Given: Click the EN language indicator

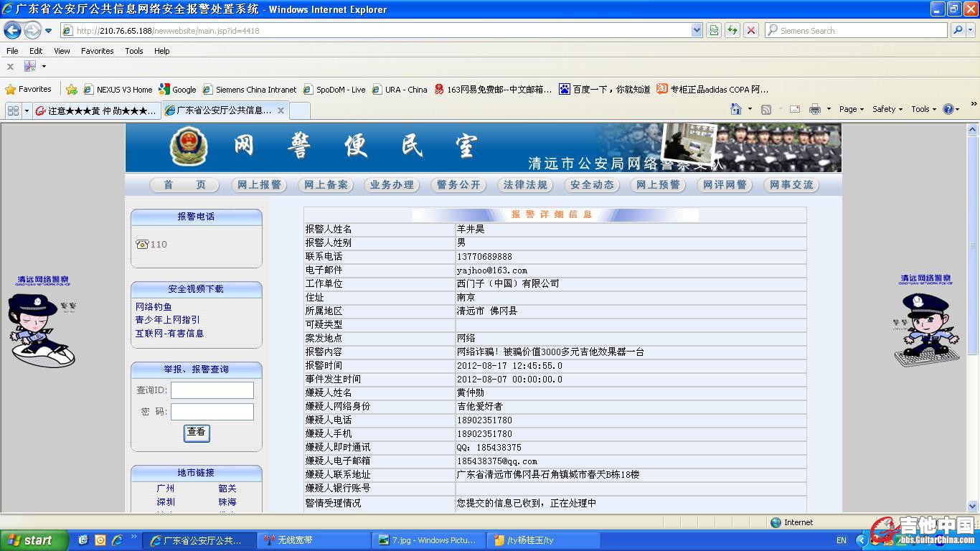Looking at the screenshot, I should click(x=842, y=540).
